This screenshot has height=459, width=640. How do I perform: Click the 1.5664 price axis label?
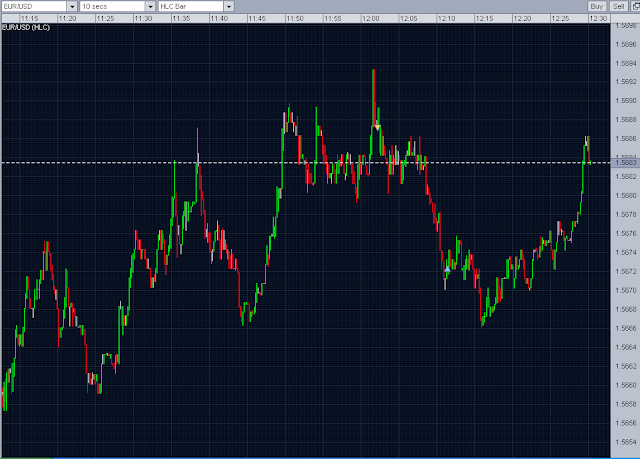tap(626, 347)
